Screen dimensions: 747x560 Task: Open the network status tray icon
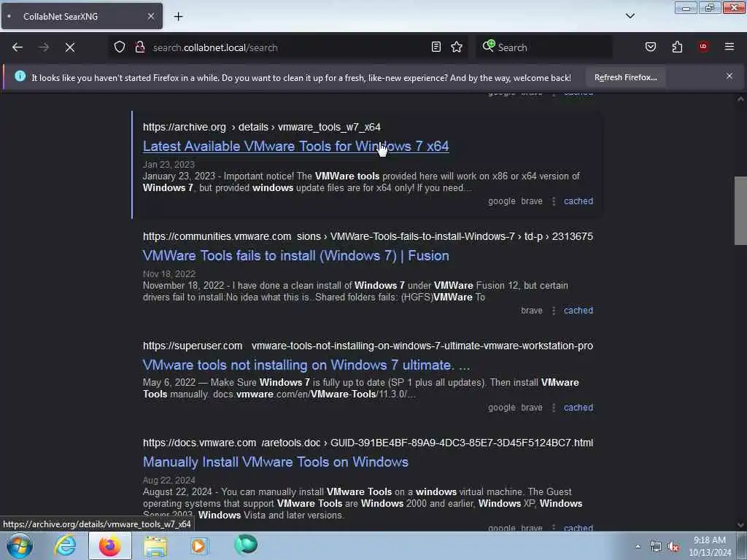point(656,547)
